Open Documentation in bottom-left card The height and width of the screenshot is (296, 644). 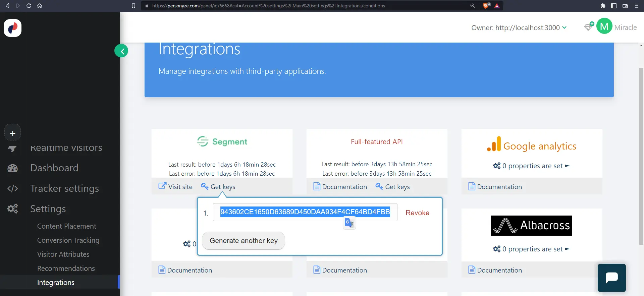pyautogui.click(x=185, y=270)
